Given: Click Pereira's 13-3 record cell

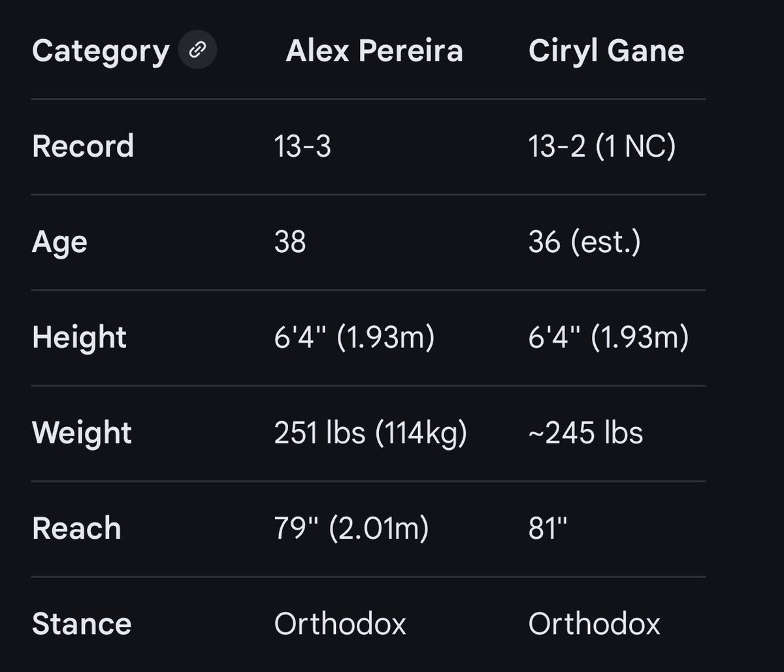Looking at the screenshot, I should pyautogui.click(x=302, y=147).
